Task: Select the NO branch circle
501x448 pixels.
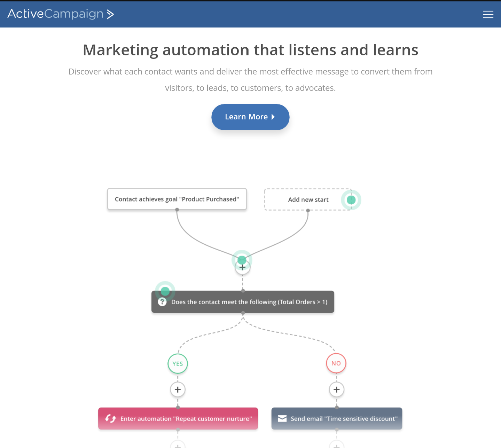Action: (336, 363)
